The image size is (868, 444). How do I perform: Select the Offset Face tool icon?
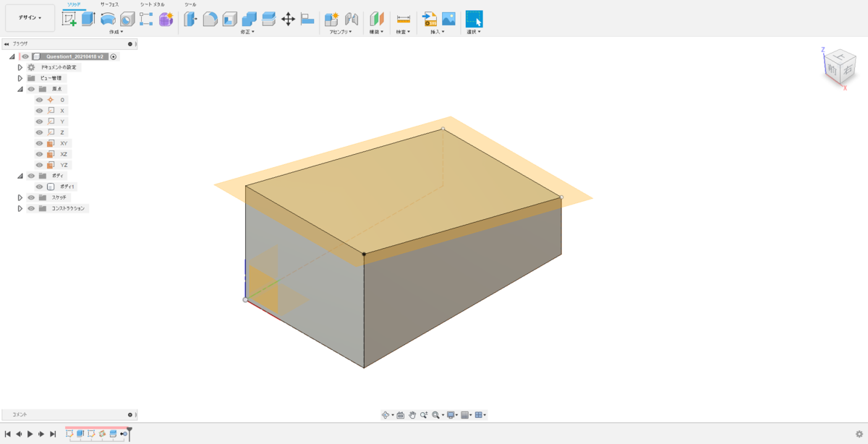268,19
